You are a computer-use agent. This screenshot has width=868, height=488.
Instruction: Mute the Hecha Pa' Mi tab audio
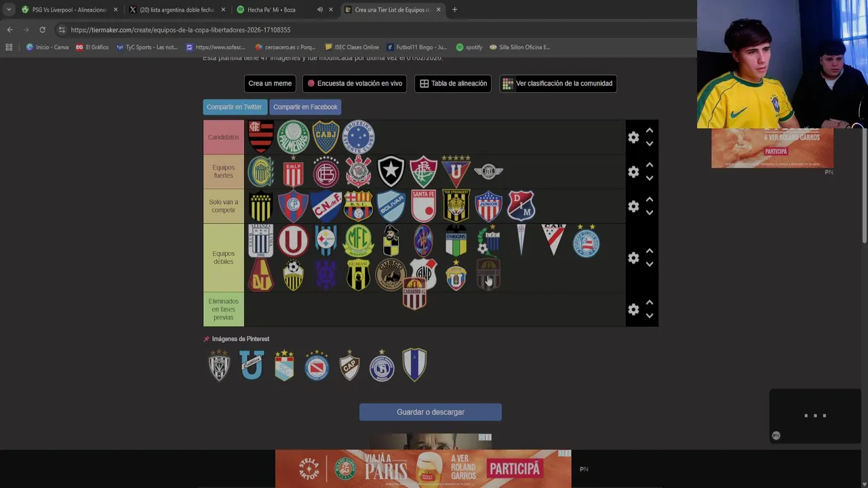(319, 9)
